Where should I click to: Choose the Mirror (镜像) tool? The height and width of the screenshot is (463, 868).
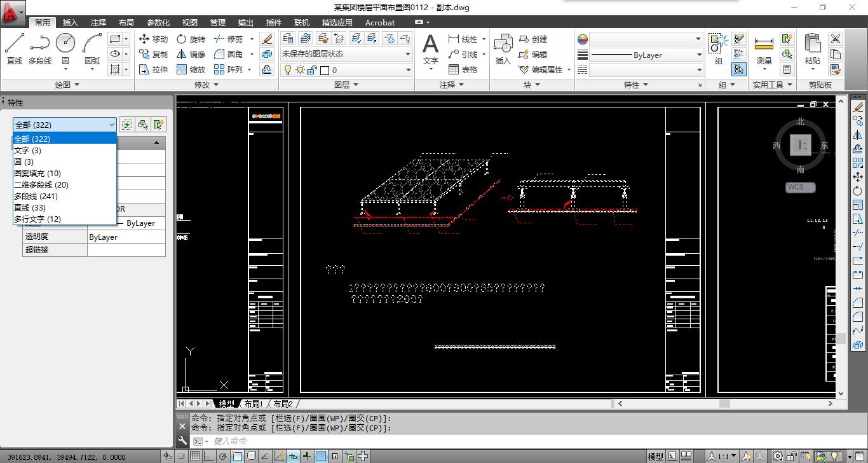click(x=191, y=54)
